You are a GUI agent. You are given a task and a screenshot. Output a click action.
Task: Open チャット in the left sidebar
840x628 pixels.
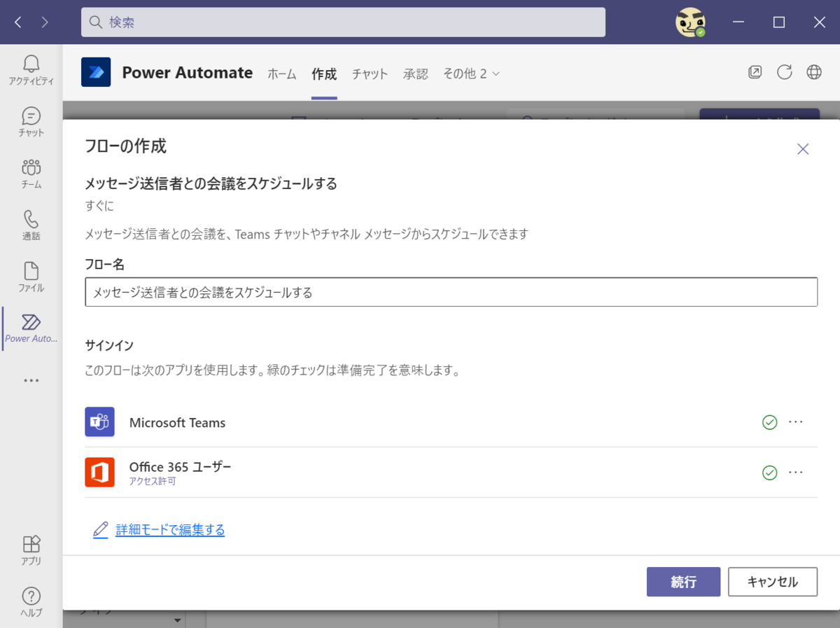[31, 123]
